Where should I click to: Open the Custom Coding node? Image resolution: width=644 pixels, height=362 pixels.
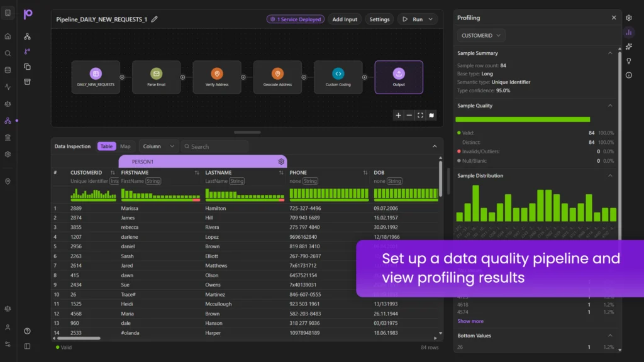338,77
